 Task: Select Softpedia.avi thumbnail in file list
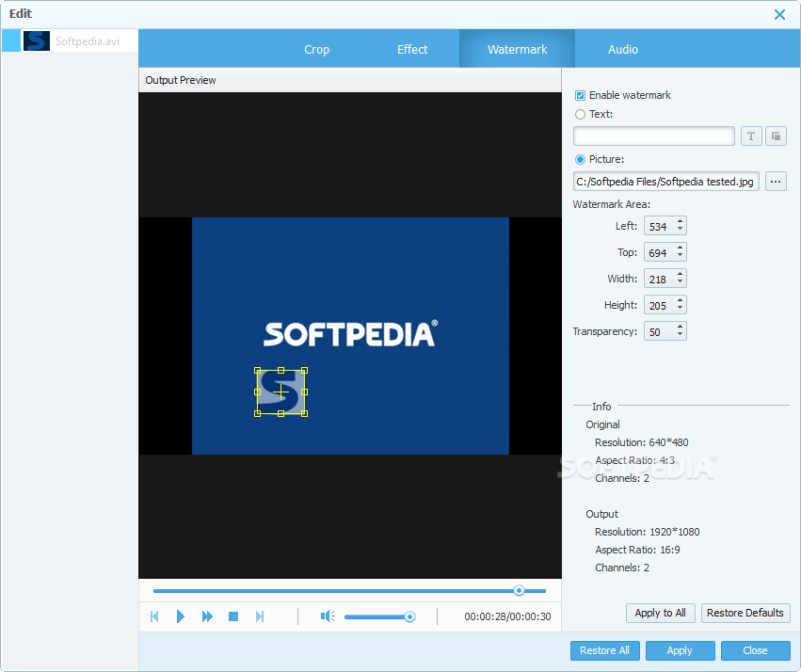[37, 40]
